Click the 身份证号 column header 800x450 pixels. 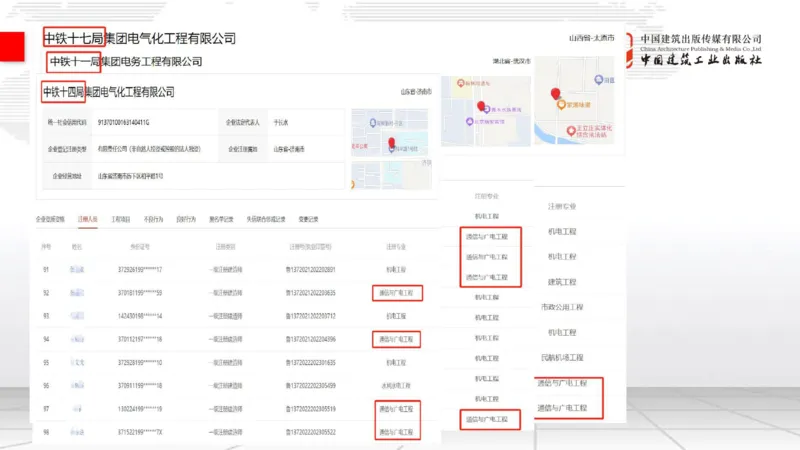140,247
